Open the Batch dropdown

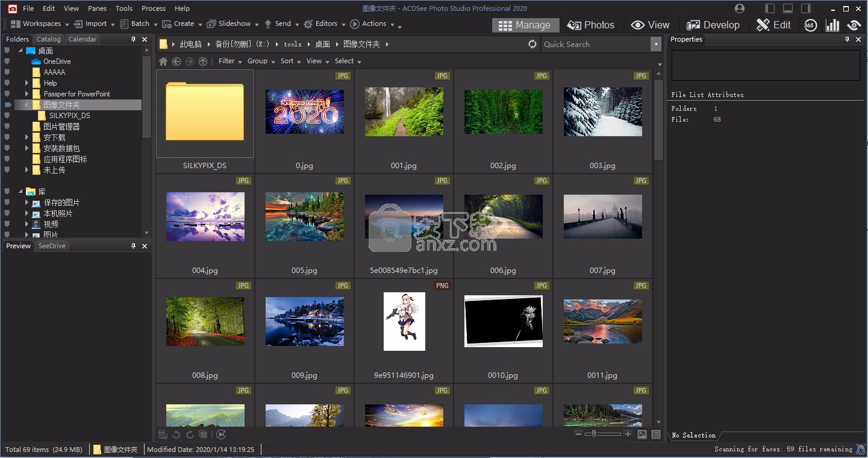138,24
